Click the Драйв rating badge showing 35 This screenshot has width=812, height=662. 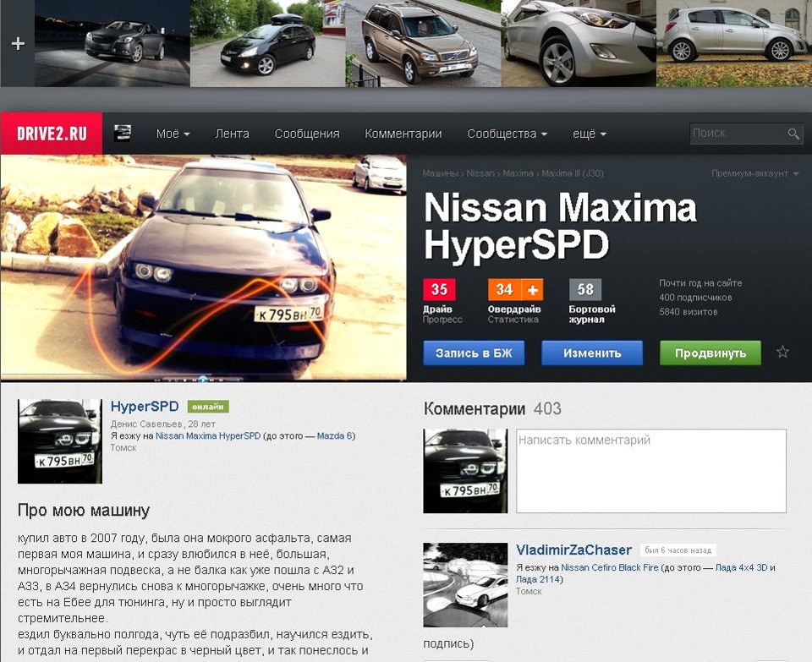(442, 289)
